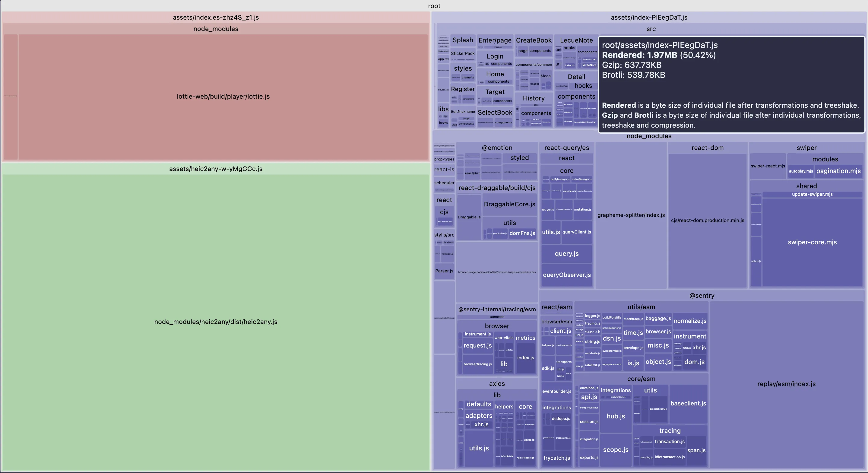Click the api.js block in core/esm
The height and width of the screenshot is (473, 868).
(x=589, y=397)
